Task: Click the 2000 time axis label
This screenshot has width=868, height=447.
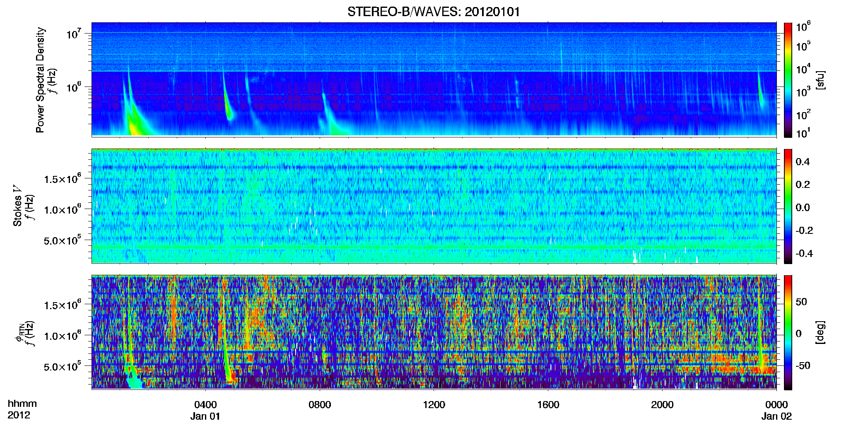Action: point(662,405)
